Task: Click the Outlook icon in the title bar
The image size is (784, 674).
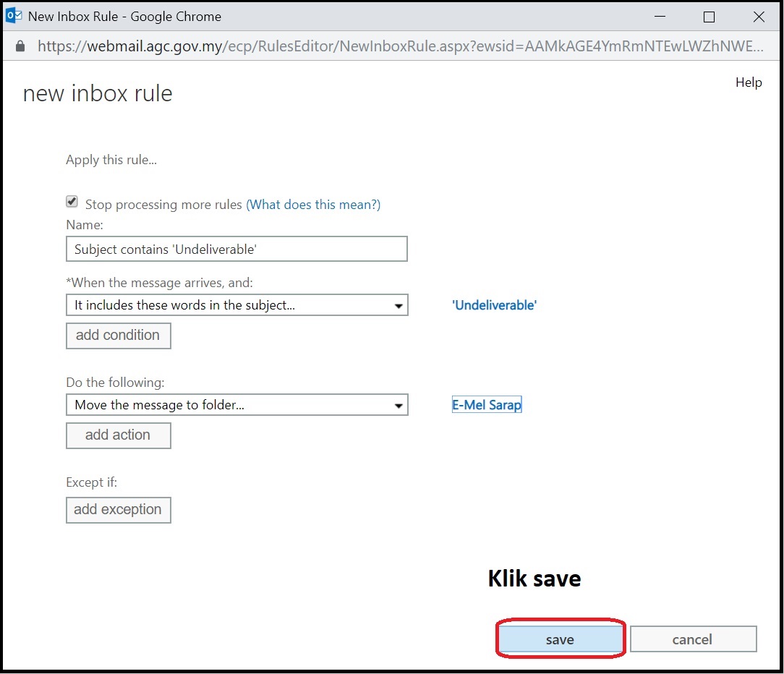Action: click(13, 16)
